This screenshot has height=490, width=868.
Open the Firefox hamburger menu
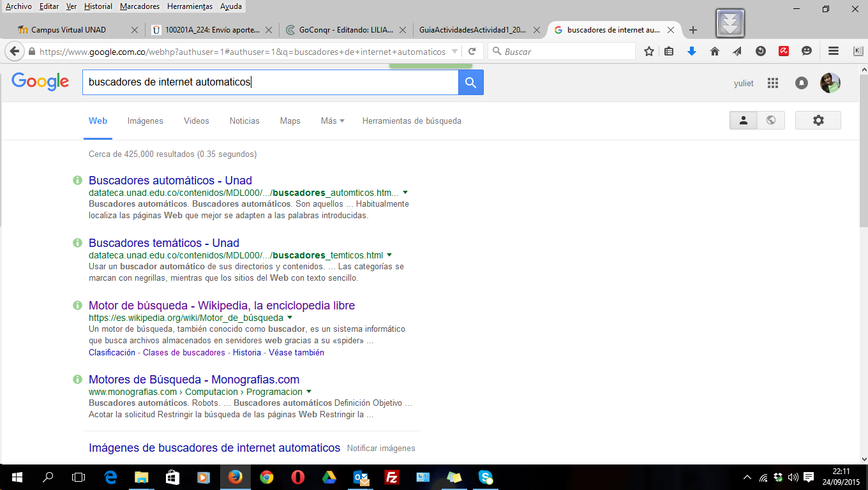834,52
